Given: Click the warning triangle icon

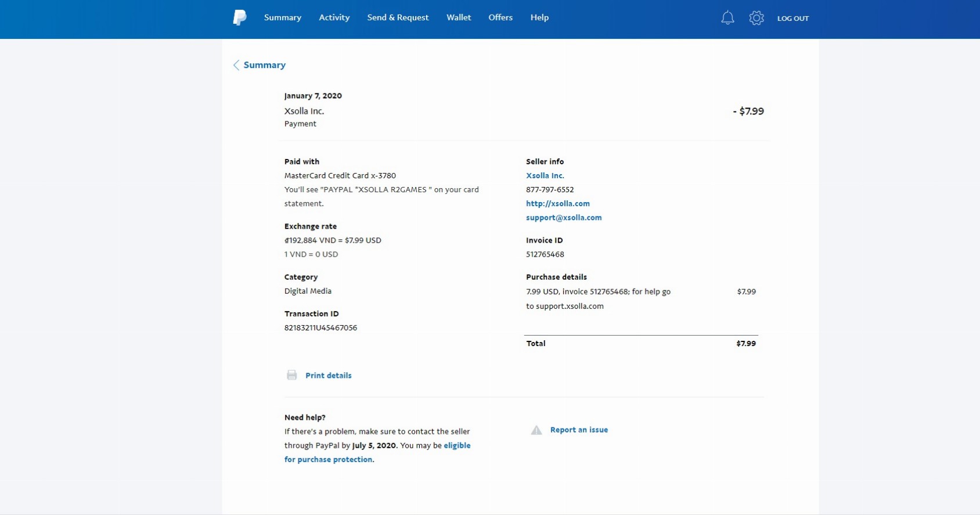Looking at the screenshot, I should pyautogui.click(x=536, y=430).
